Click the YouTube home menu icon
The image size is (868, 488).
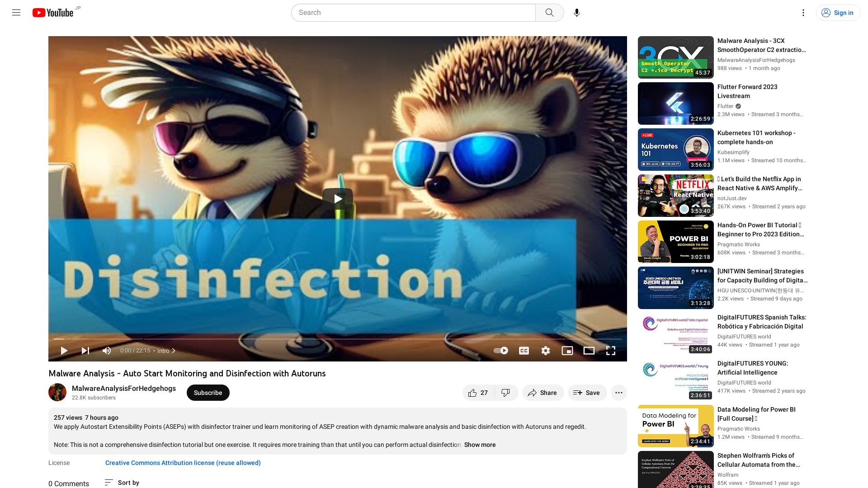point(16,13)
